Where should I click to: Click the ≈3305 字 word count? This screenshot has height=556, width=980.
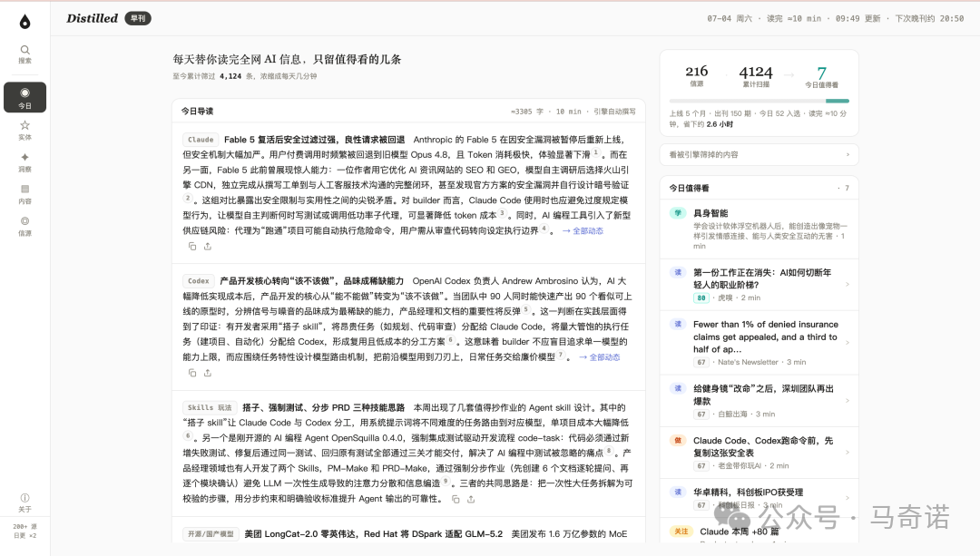(x=527, y=112)
